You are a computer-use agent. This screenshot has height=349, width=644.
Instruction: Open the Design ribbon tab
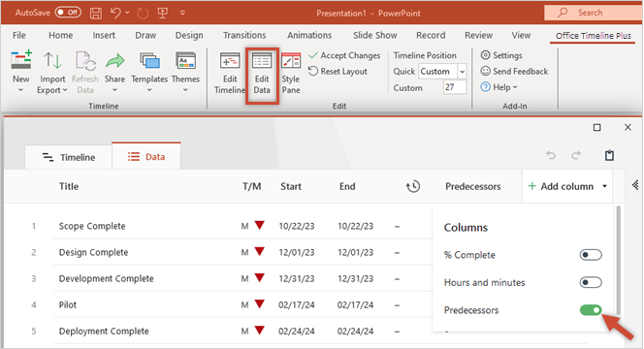[x=189, y=35]
